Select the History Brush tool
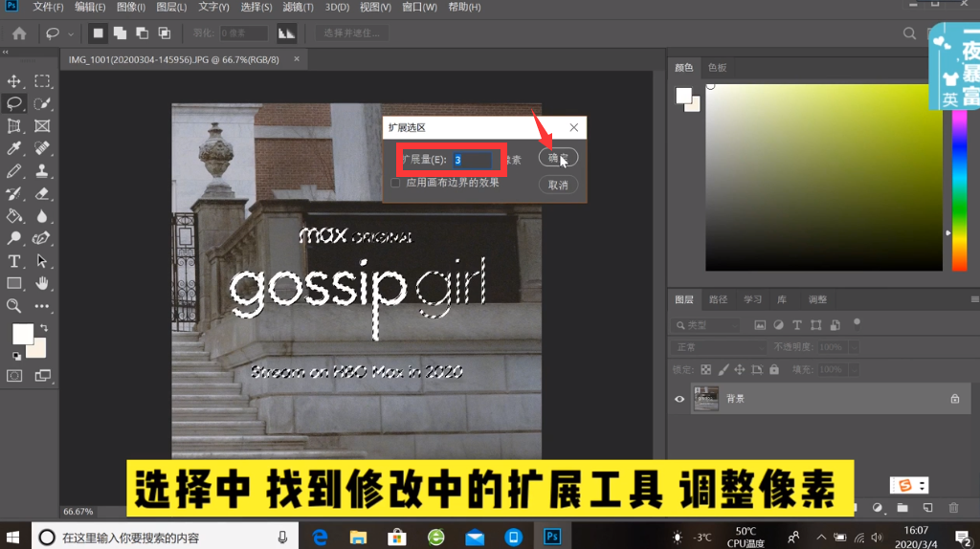This screenshot has height=549, width=980. (13, 193)
